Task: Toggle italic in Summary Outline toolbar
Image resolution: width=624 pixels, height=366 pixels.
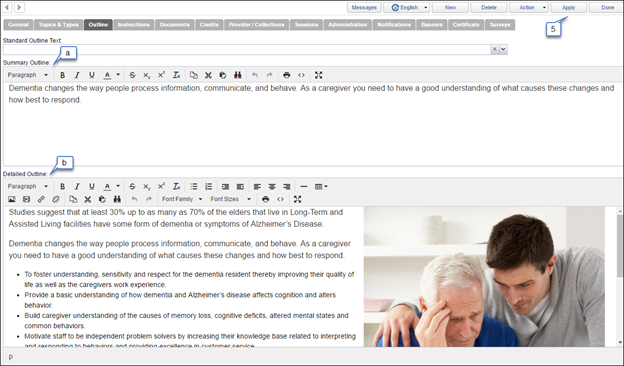Action: tap(77, 75)
